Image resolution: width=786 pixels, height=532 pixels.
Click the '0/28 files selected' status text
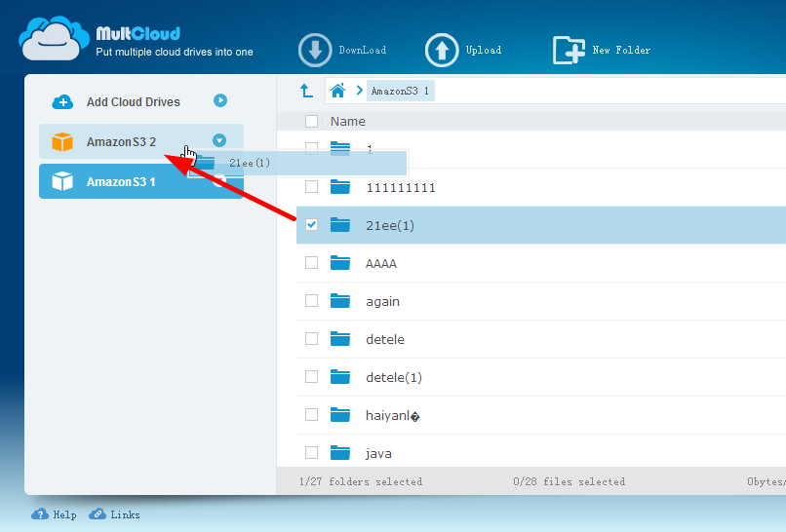[x=569, y=481]
